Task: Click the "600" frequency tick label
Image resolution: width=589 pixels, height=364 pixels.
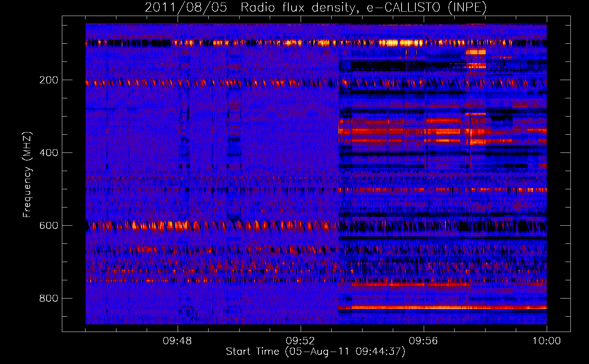Action: pyautogui.click(x=49, y=226)
